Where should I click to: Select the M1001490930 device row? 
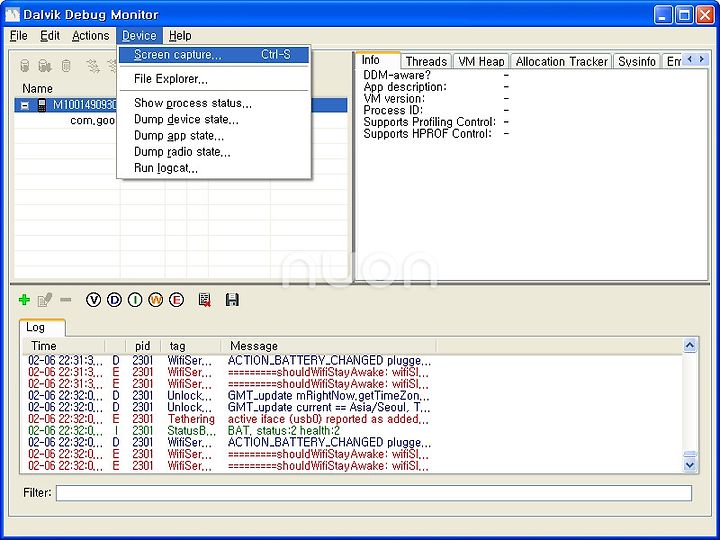pyautogui.click(x=180, y=105)
